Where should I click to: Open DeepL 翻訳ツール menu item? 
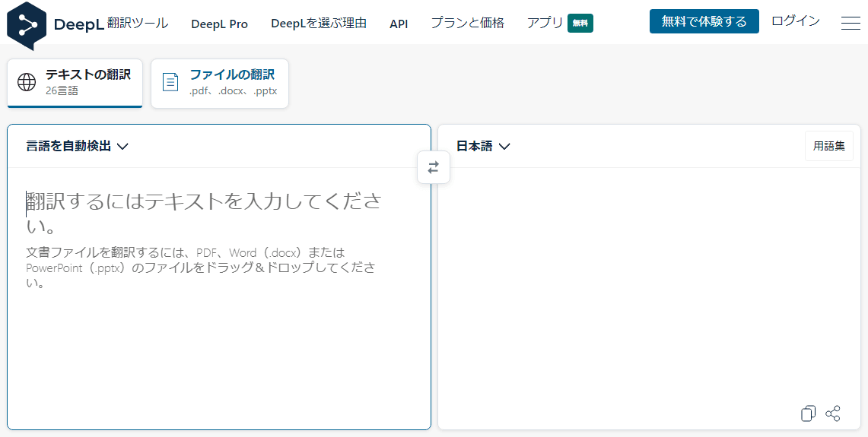pyautogui.click(x=111, y=24)
